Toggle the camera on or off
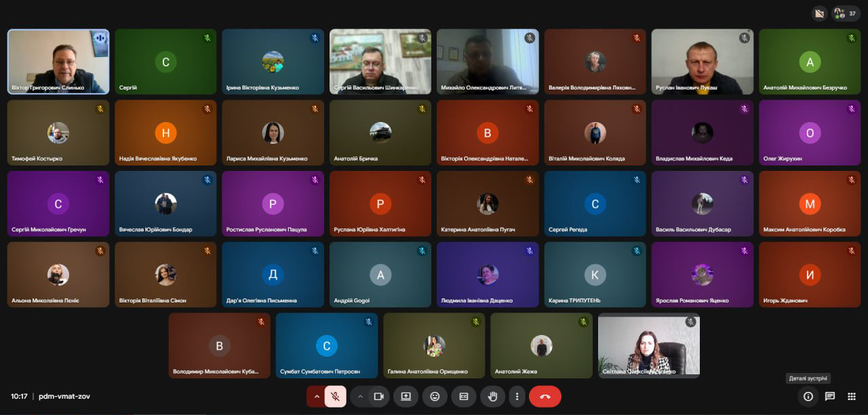 click(x=379, y=397)
